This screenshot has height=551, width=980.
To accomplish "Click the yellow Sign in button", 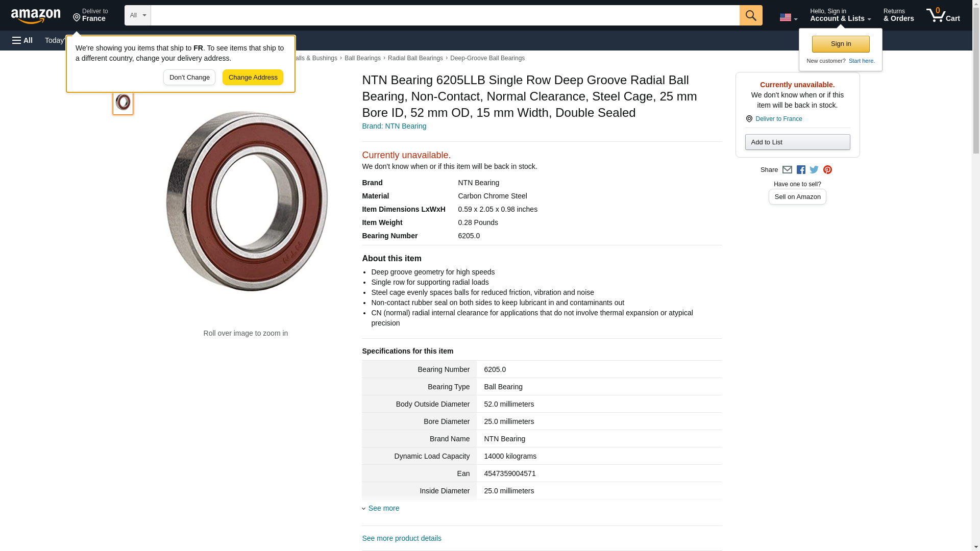I will [x=840, y=44].
